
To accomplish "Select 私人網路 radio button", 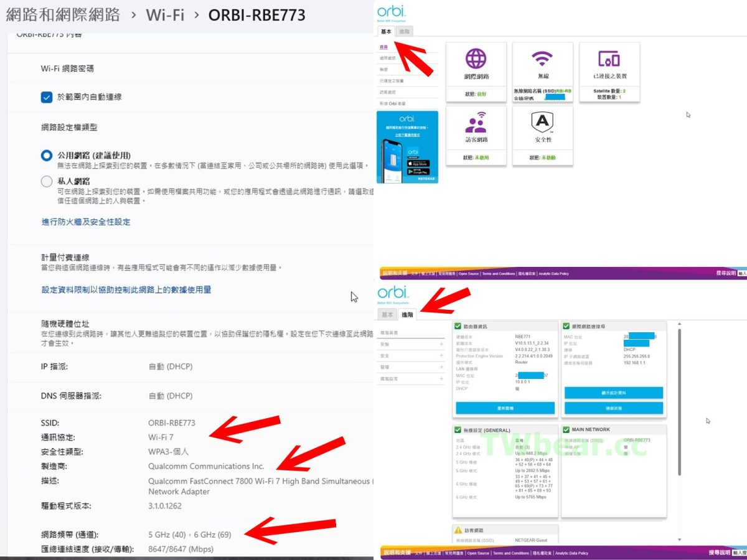I will [46, 182].
